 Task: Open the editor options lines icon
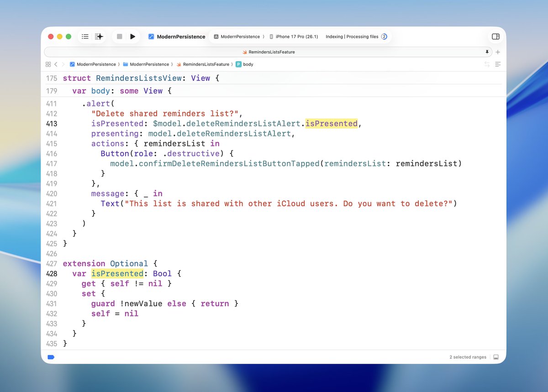[x=498, y=64]
